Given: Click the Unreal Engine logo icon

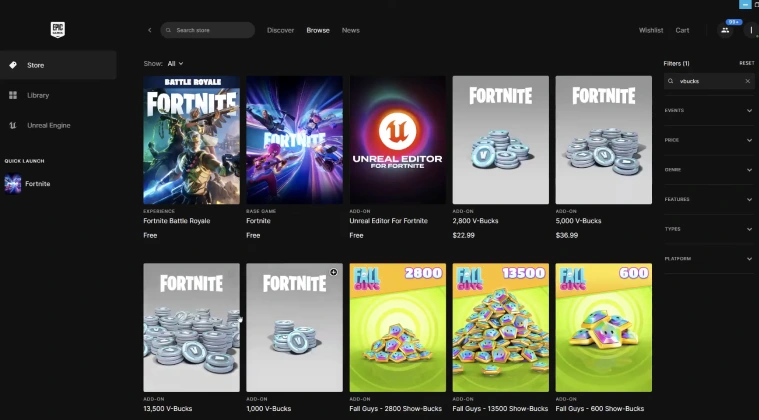Looking at the screenshot, I should coord(13,125).
